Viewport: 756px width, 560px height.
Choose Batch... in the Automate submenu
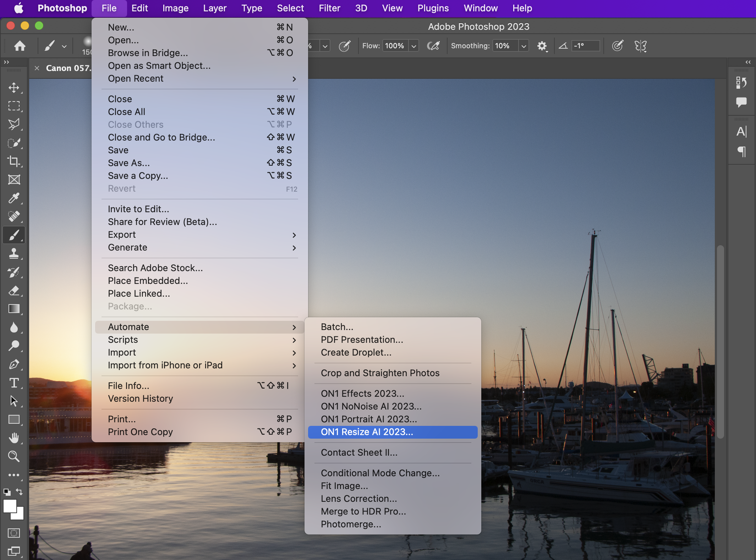point(393,327)
